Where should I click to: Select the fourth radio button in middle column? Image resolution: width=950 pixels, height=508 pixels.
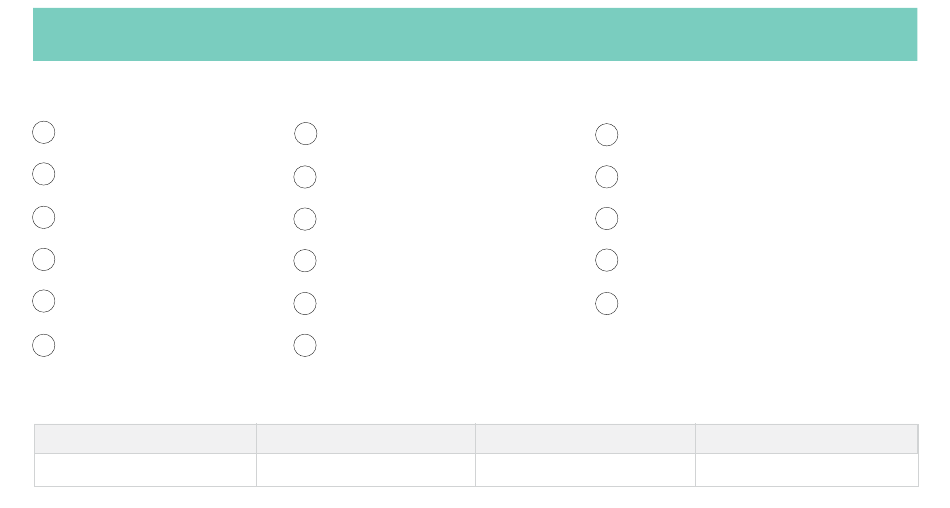[305, 261]
